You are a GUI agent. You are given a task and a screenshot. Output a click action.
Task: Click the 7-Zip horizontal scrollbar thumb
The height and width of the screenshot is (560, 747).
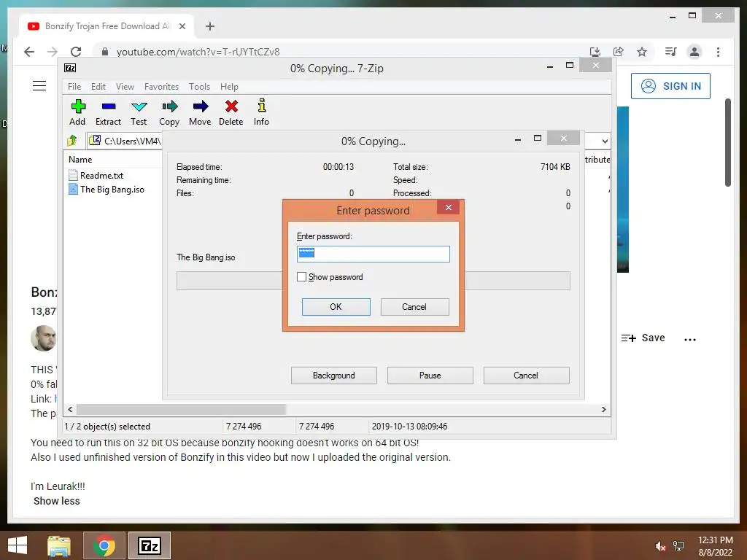pos(181,410)
